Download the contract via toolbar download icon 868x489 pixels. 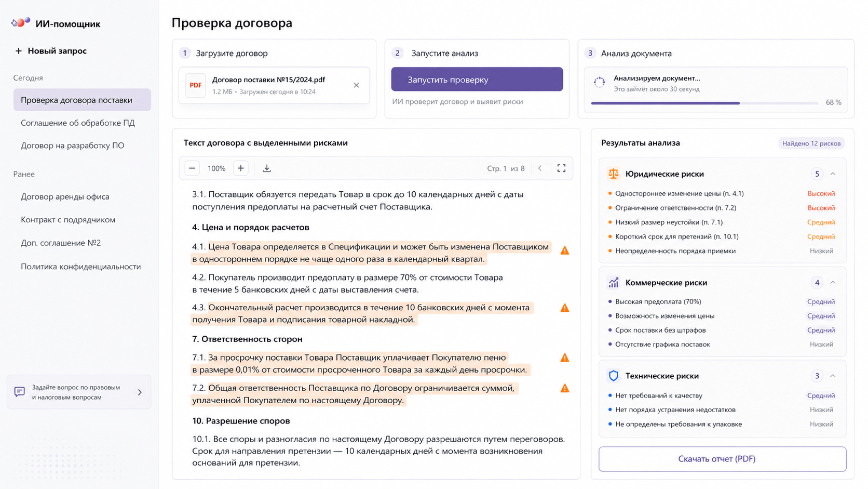click(x=267, y=168)
